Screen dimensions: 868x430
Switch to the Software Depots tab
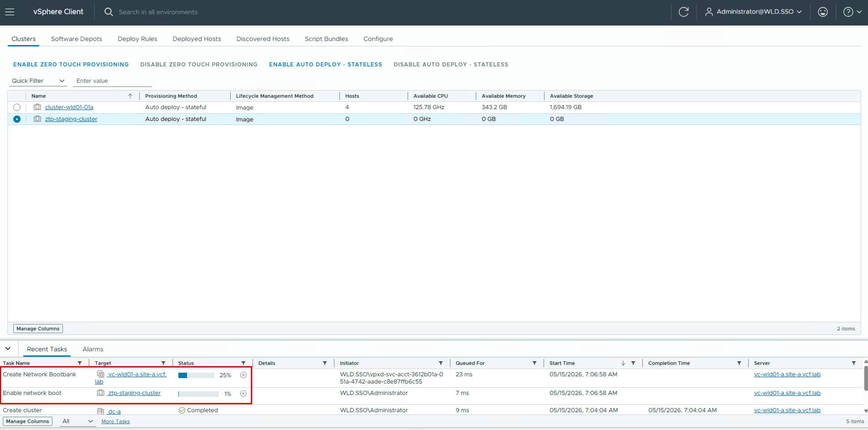(x=76, y=39)
